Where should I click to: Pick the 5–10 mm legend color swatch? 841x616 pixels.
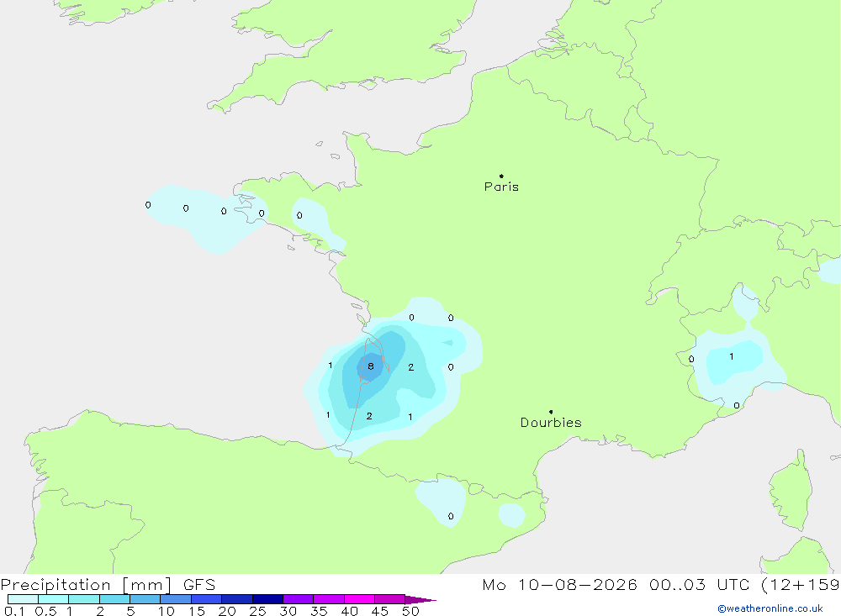(x=145, y=599)
